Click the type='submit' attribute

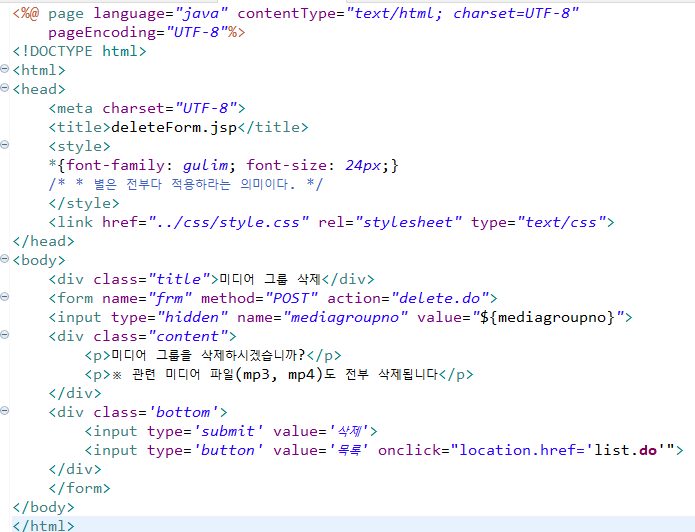pyautogui.click(x=205, y=431)
